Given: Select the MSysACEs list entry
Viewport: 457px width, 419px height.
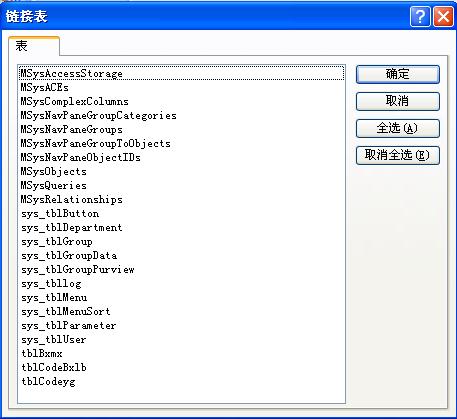Looking at the screenshot, I should point(182,87).
